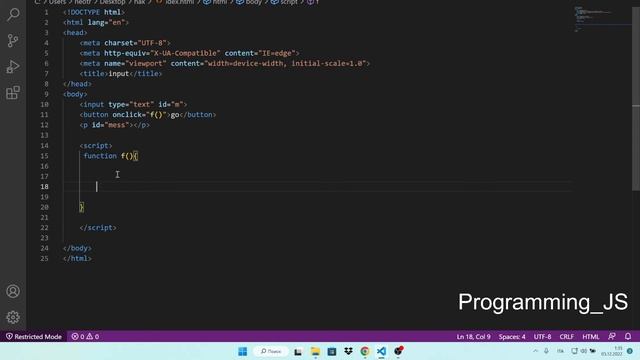Open the Source Control view

point(13,40)
